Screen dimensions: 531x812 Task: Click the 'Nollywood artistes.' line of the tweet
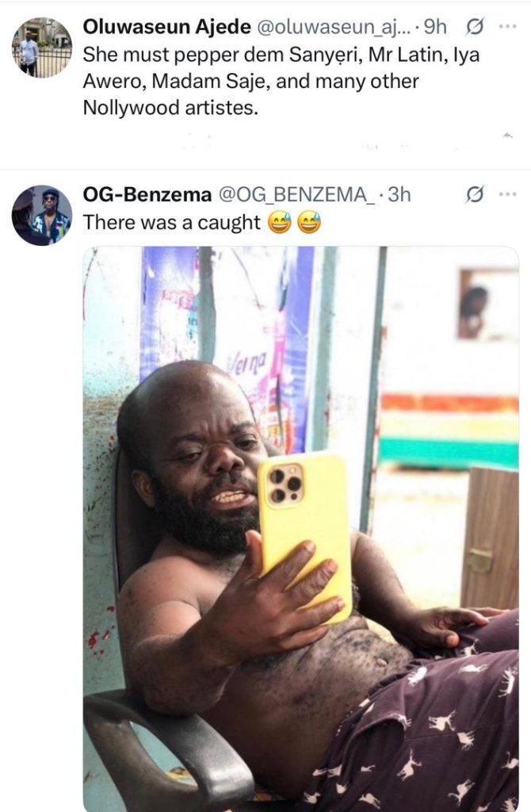coord(170,108)
